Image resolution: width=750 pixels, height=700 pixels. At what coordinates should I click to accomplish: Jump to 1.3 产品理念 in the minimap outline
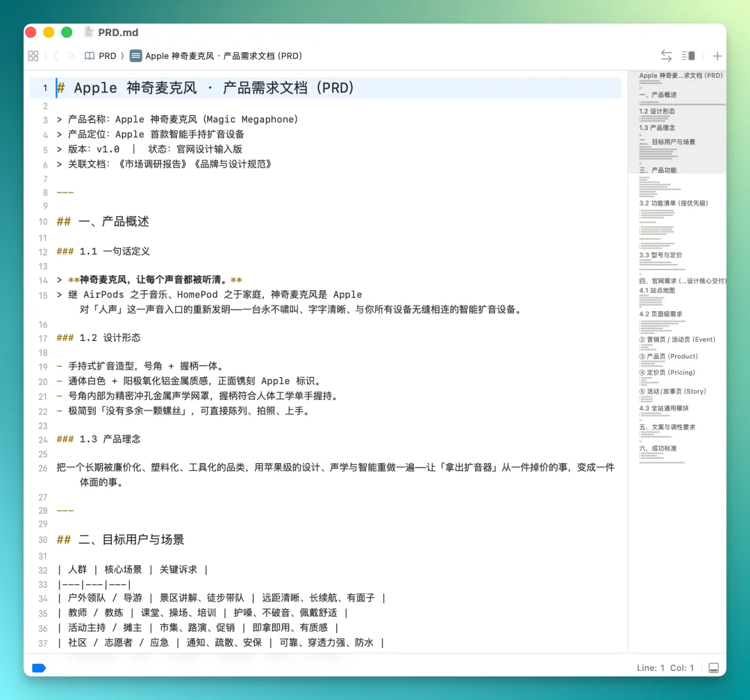coord(657,128)
